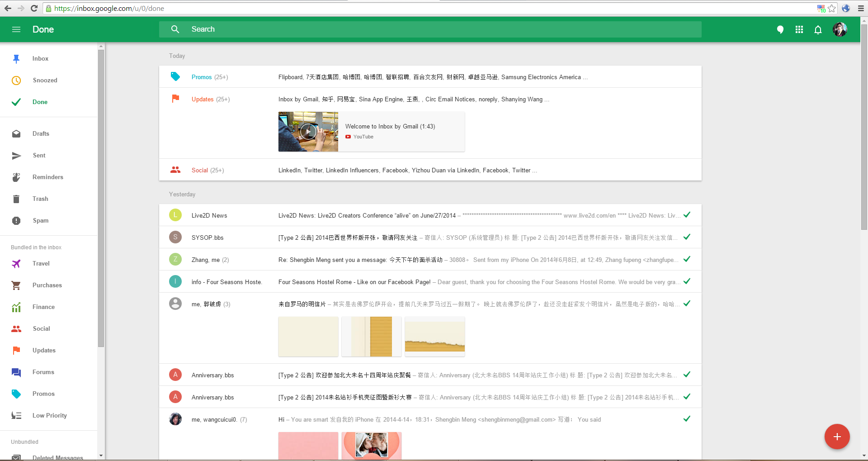Toggle done checkmark on Four Seasons Hostel email

click(687, 281)
